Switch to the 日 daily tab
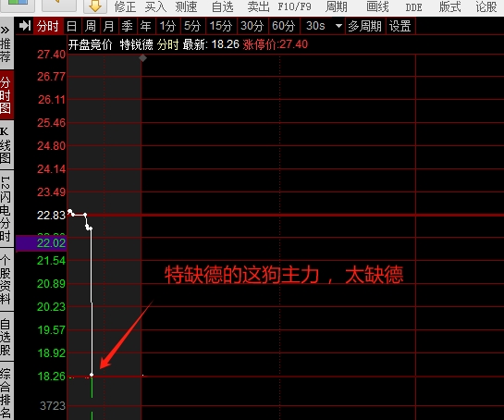504x420 pixels. (72, 26)
